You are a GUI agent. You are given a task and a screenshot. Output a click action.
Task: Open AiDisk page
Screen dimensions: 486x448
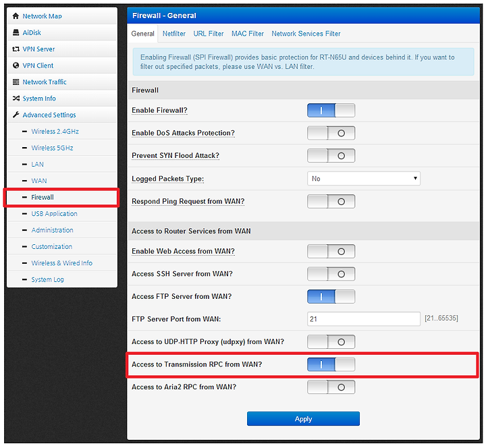(32, 32)
